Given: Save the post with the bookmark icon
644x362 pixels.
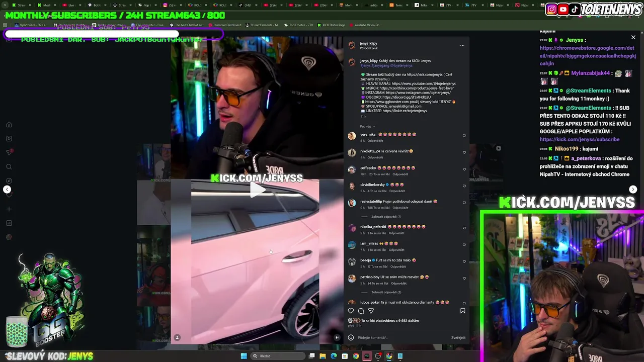Looking at the screenshot, I should click(x=463, y=311).
